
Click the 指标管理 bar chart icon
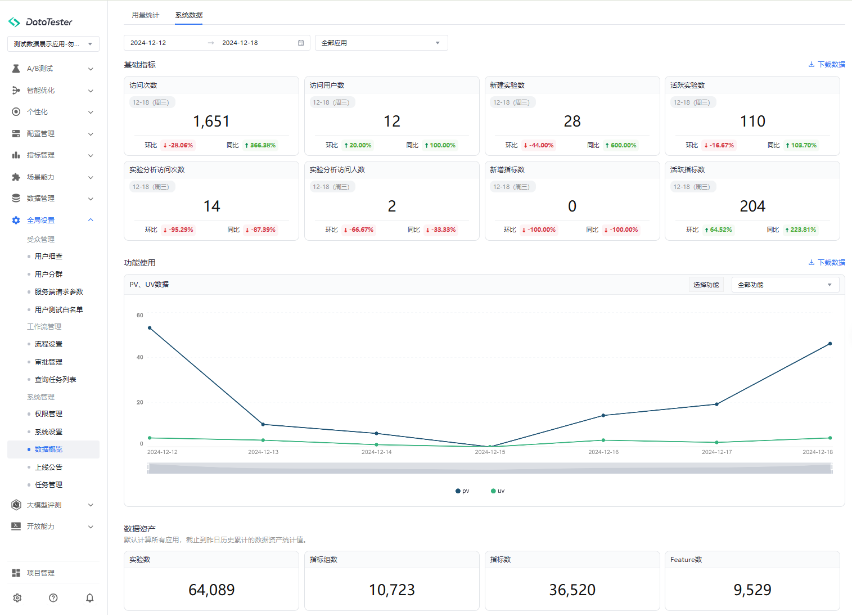[16, 155]
